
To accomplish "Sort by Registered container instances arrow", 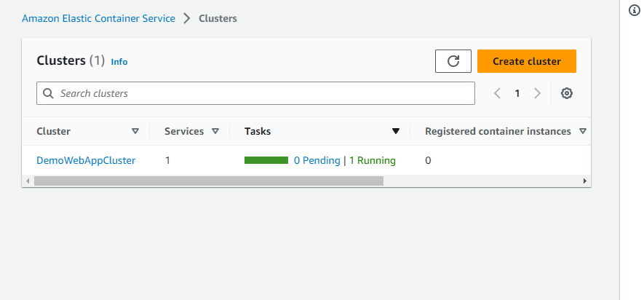I will click(582, 132).
